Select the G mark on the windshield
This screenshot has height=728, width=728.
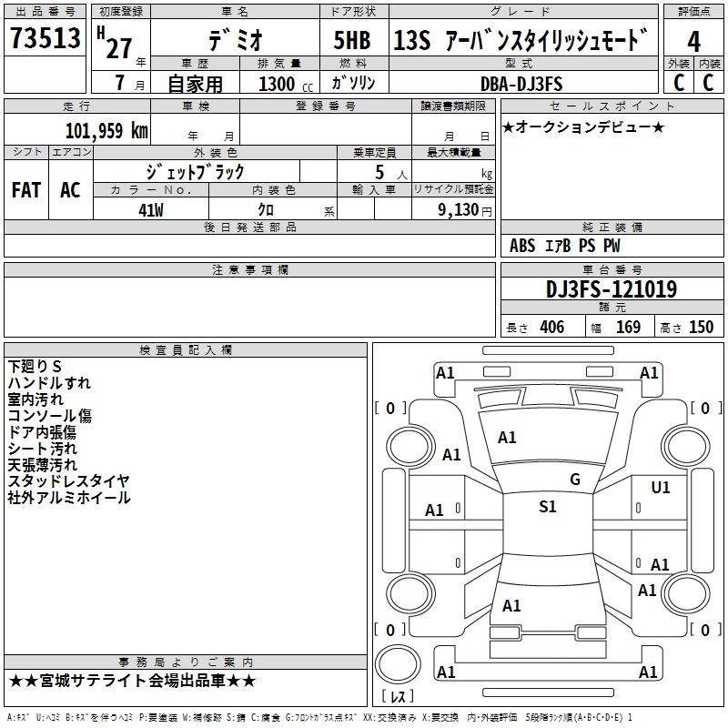575,480
